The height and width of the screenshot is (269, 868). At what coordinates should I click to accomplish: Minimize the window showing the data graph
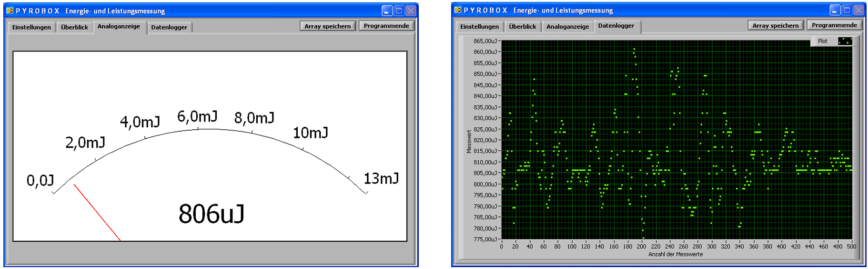click(x=835, y=10)
